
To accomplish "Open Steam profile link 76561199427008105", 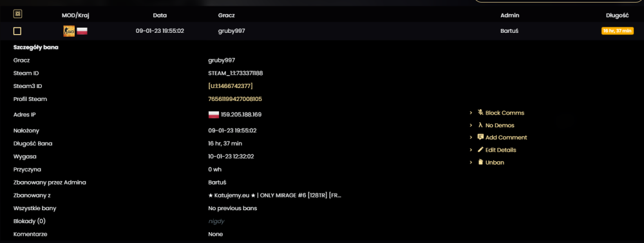I will [x=235, y=99].
